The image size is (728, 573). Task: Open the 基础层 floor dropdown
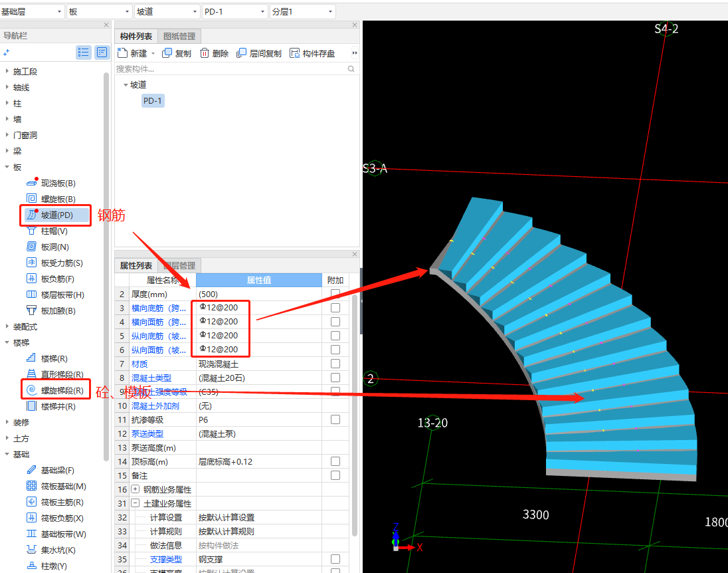(x=32, y=11)
